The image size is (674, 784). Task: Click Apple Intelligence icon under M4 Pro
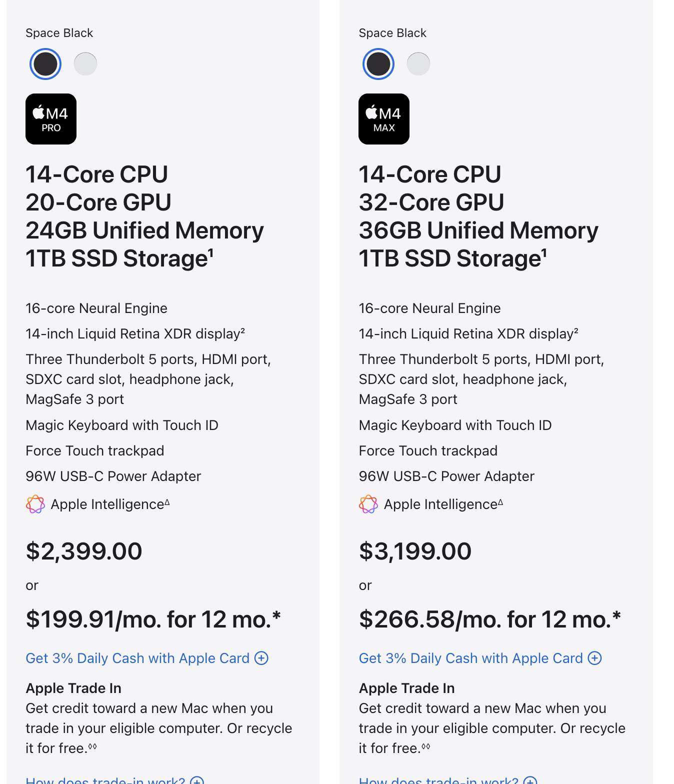[x=35, y=504]
